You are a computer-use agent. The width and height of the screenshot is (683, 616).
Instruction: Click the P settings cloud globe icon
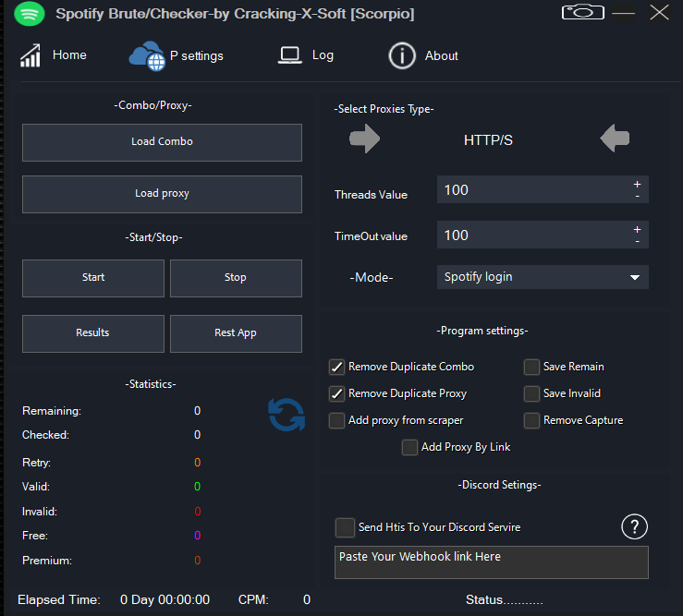(x=147, y=56)
